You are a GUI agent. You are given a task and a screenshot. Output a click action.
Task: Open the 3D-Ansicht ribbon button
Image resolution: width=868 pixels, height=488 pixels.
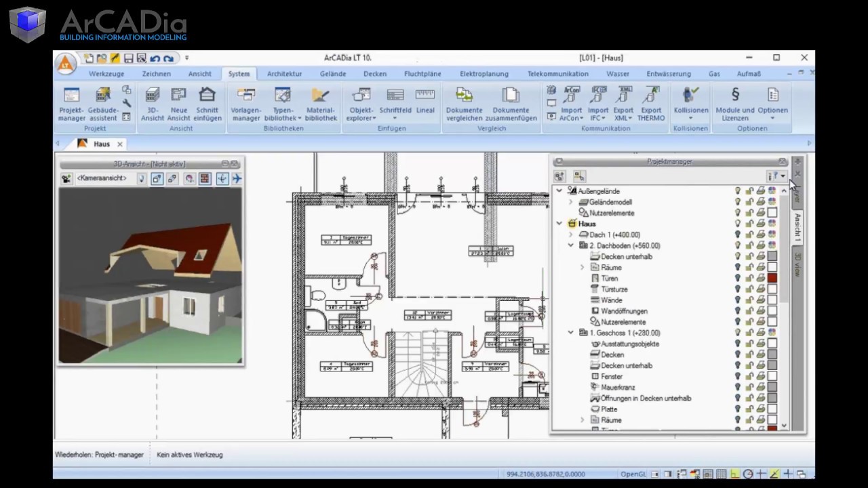pyautogui.click(x=153, y=103)
